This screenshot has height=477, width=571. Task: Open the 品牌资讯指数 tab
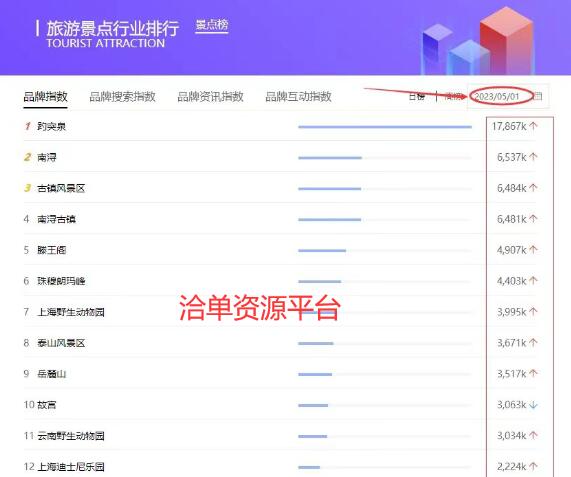click(x=210, y=96)
